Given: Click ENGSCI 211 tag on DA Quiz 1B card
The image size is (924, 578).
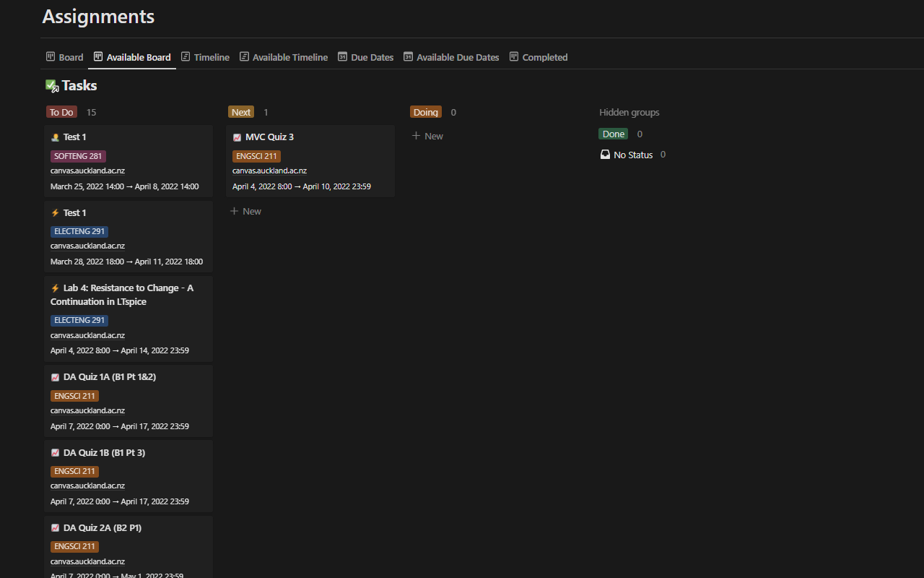Looking at the screenshot, I should [x=74, y=471].
